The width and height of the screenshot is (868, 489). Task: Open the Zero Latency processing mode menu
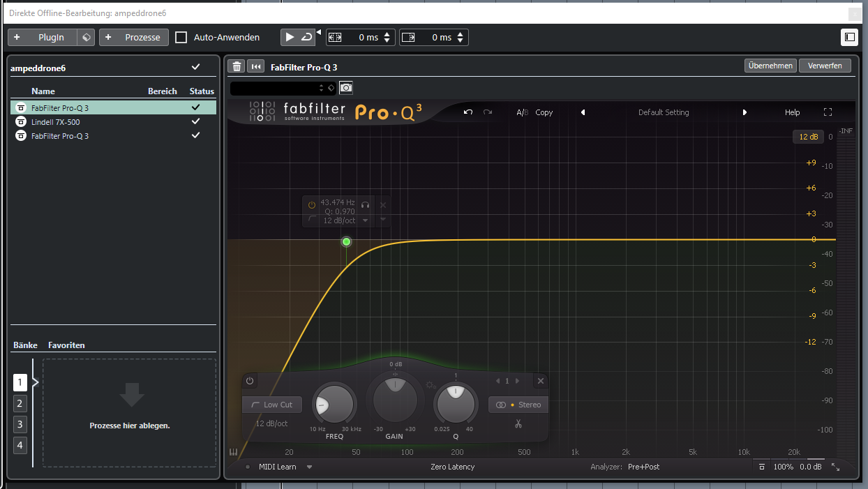(452, 467)
